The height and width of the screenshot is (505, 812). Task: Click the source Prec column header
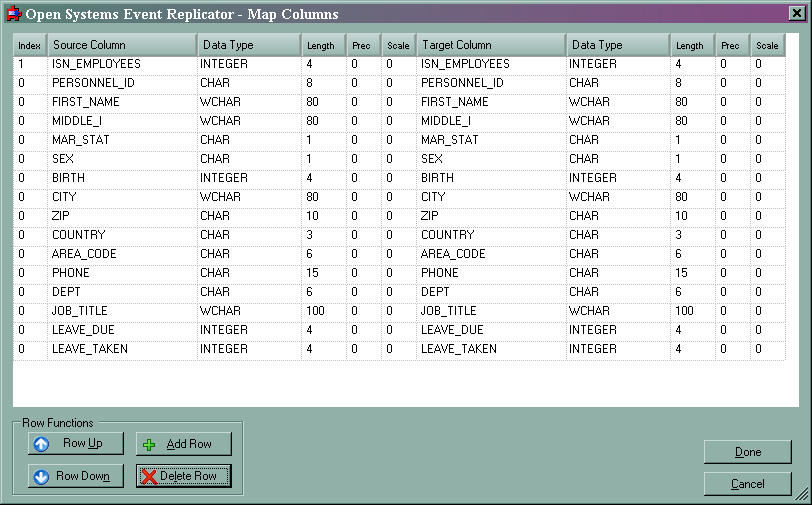coord(364,45)
